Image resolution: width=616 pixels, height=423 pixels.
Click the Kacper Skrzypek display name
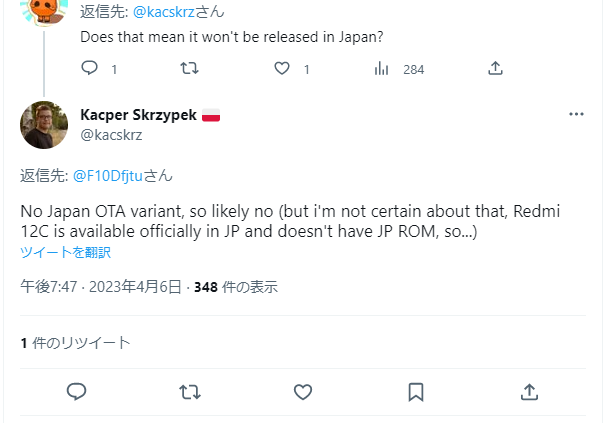(138, 115)
